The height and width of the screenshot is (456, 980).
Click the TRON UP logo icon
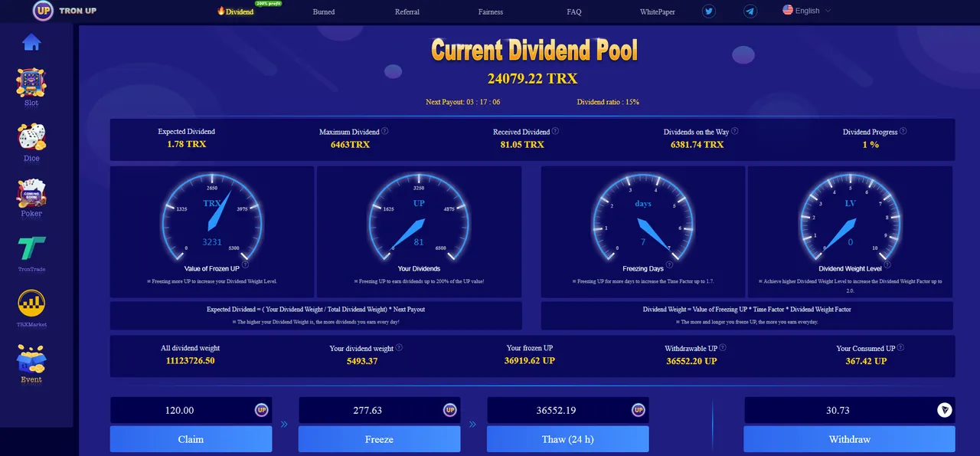pos(43,11)
